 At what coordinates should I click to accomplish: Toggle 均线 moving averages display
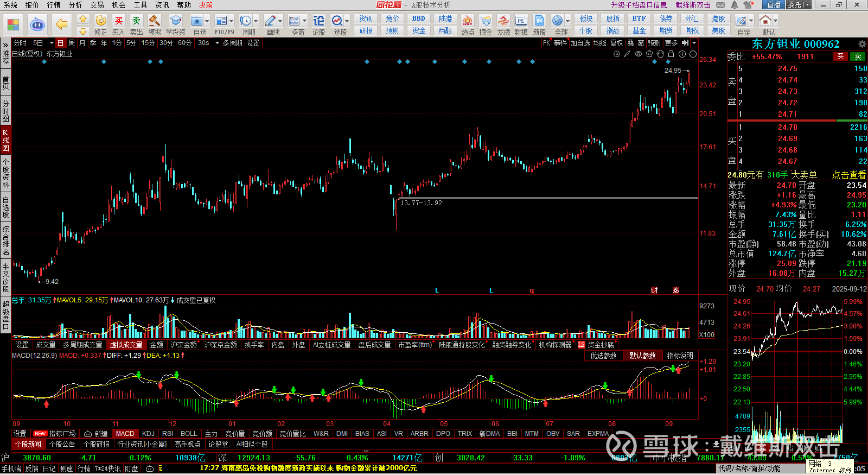pyautogui.click(x=599, y=43)
